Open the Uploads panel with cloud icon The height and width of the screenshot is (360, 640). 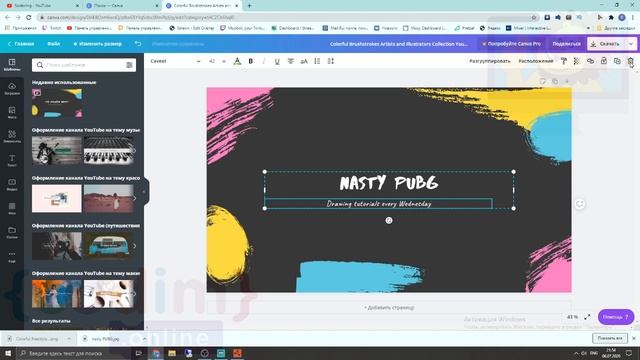coord(12,88)
